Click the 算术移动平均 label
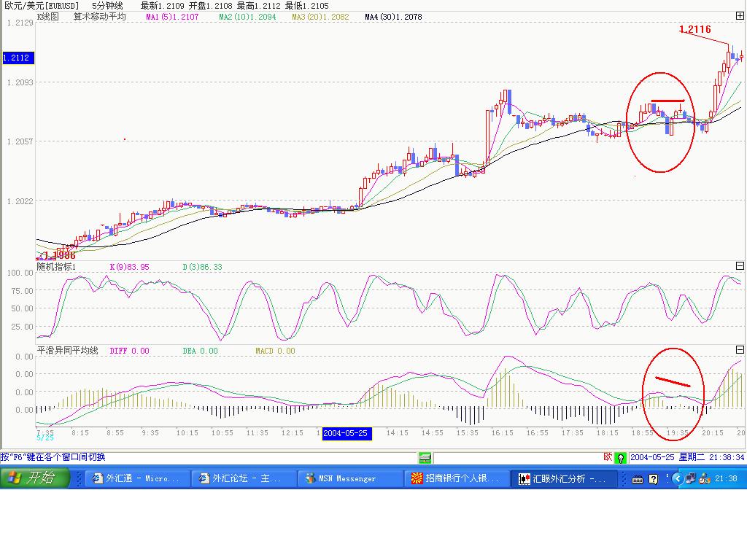The image size is (747, 560). (99, 17)
